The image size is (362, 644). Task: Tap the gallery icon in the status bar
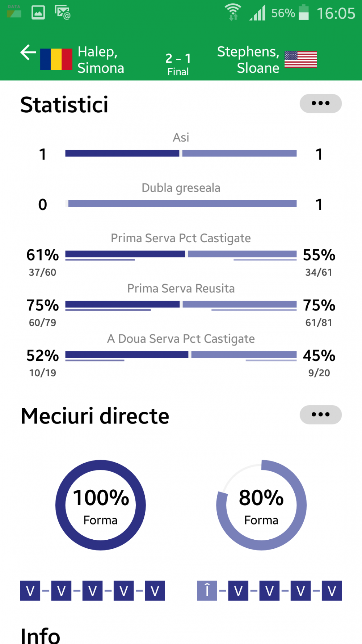37,12
